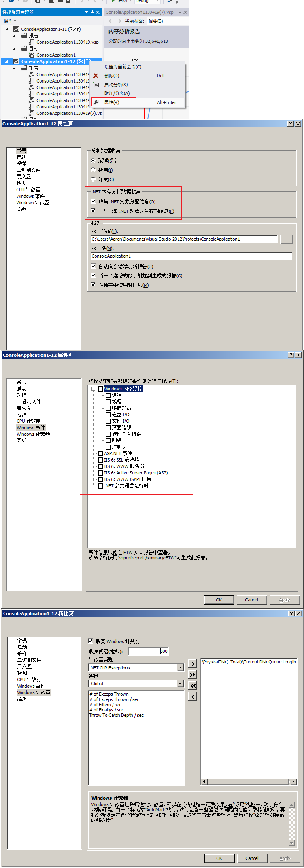Click the browse (...) button for report location
The height and width of the screenshot is (868, 304).
point(287,239)
